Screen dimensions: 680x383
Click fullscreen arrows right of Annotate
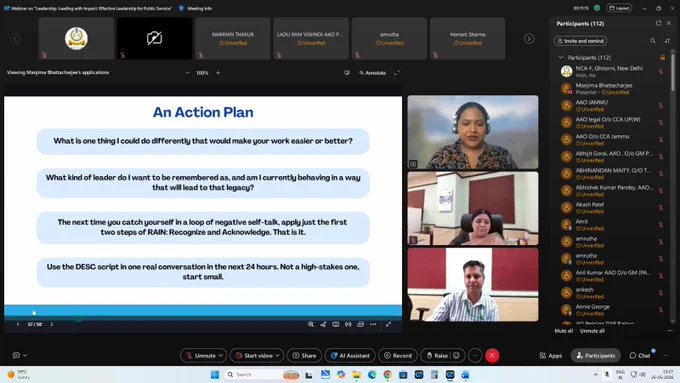pos(396,73)
